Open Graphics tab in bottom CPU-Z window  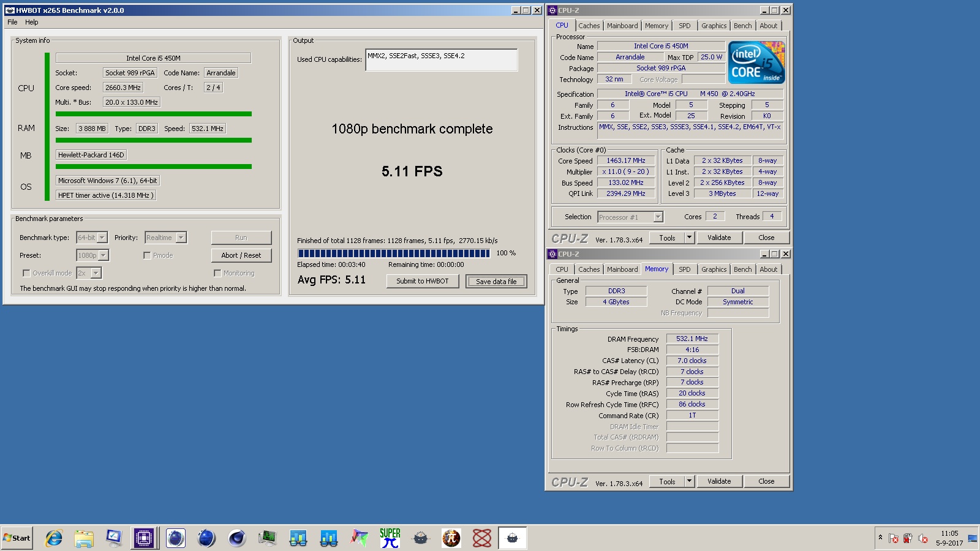click(x=714, y=269)
